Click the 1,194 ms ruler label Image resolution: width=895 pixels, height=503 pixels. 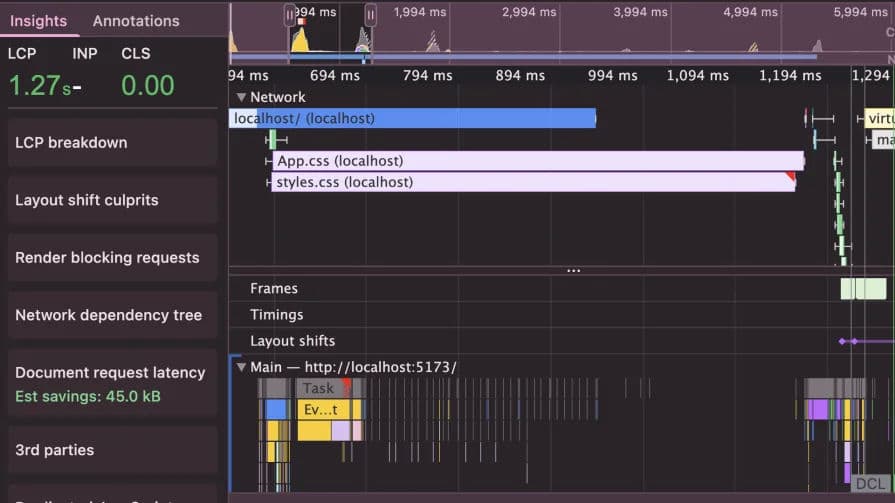pos(790,75)
